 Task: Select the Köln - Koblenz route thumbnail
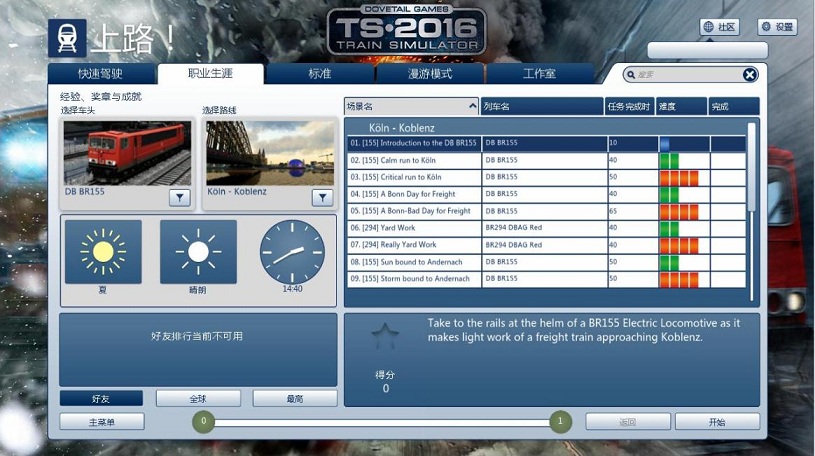click(x=270, y=153)
